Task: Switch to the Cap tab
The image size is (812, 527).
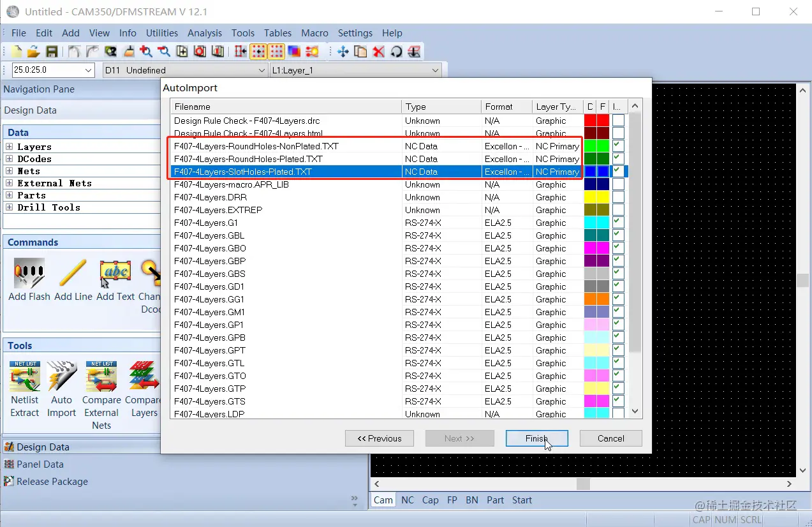Action: [431, 500]
